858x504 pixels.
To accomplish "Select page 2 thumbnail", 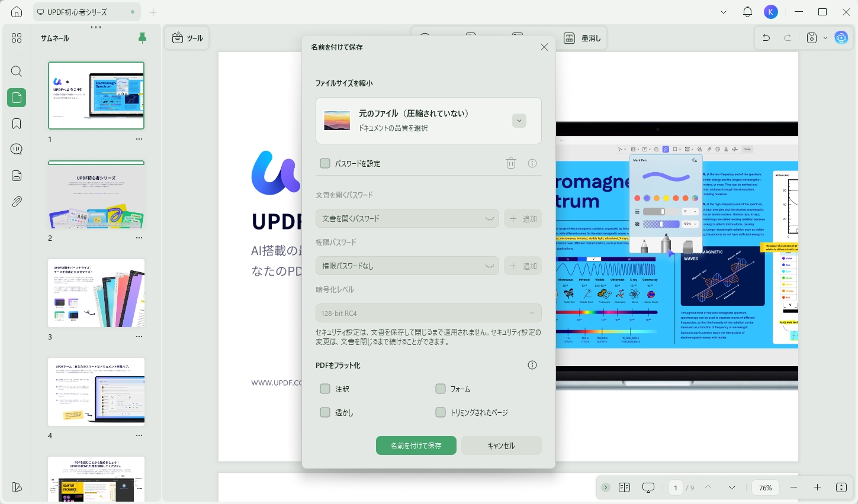I will tap(96, 195).
